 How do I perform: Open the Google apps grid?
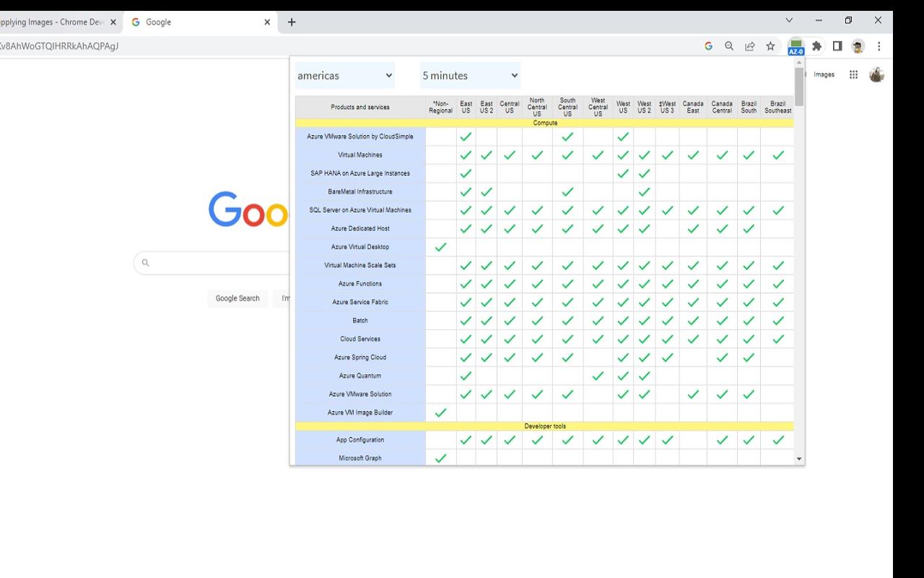coord(853,74)
